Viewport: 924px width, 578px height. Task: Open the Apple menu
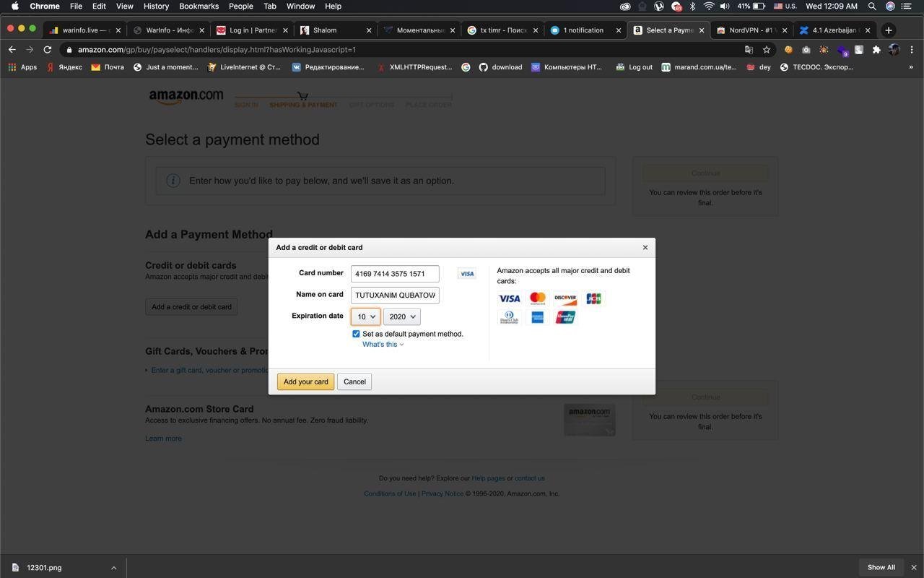(x=15, y=6)
